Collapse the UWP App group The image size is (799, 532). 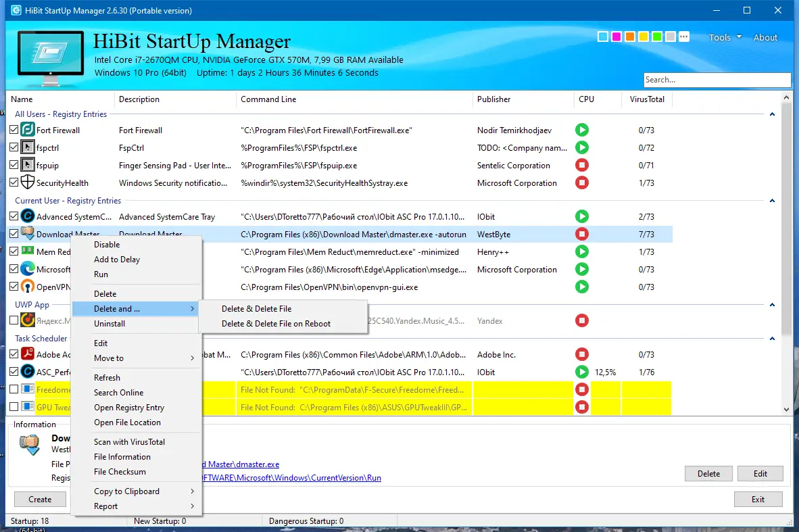(772, 305)
